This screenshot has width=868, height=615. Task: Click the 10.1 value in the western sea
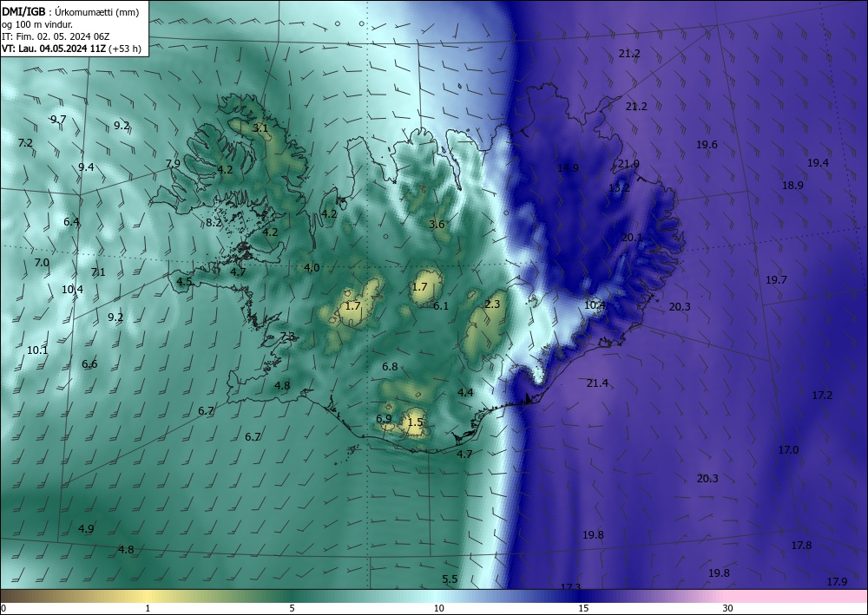[37, 350]
